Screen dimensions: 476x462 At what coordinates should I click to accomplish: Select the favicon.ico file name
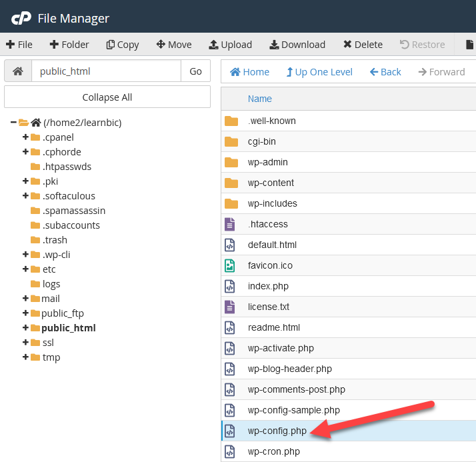coord(270,265)
